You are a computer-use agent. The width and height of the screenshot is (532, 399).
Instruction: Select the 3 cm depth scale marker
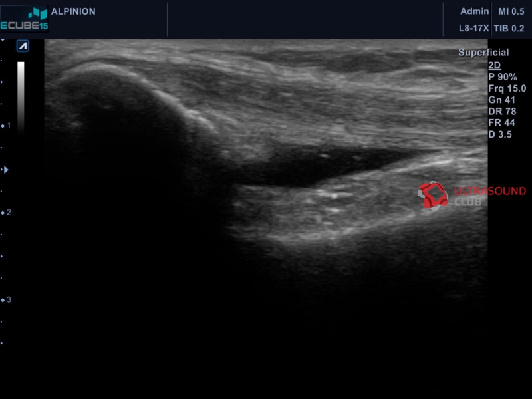coord(6,300)
